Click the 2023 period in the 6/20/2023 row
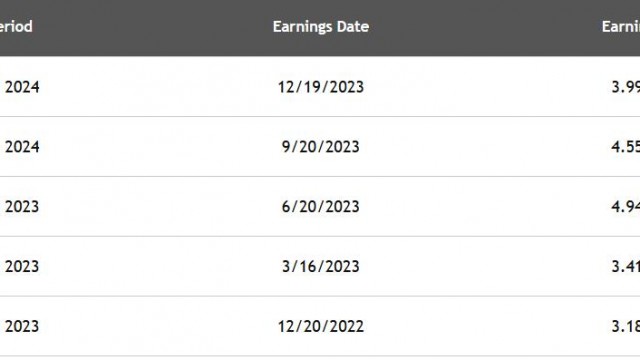Image resolution: width=640 pixels, height=360 pixels. (22, 207)
